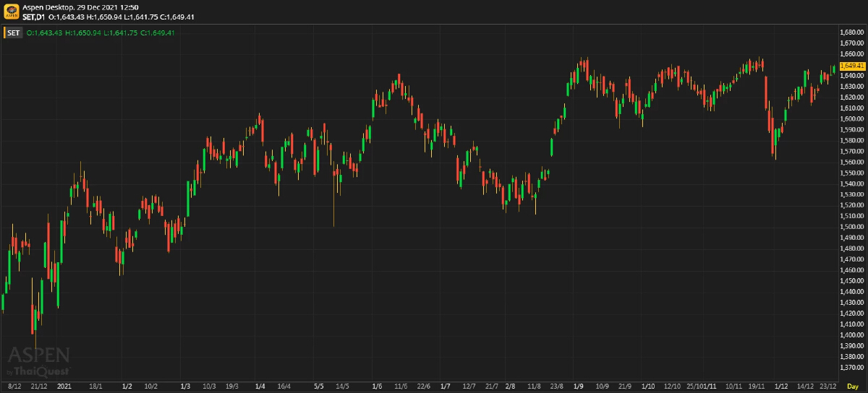Click the highlighted 1,649.41 current price tag
The image size is (868, 393).
[x=853, y=65]
